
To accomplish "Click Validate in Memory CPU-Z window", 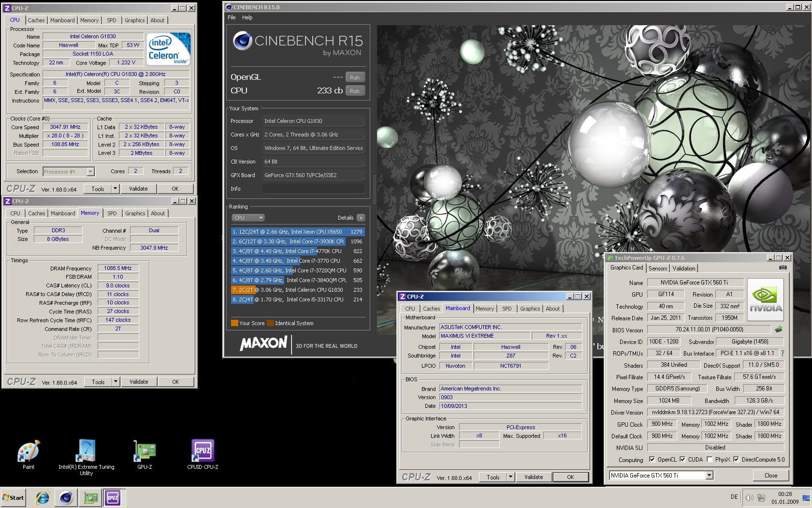I will [139, 382].
